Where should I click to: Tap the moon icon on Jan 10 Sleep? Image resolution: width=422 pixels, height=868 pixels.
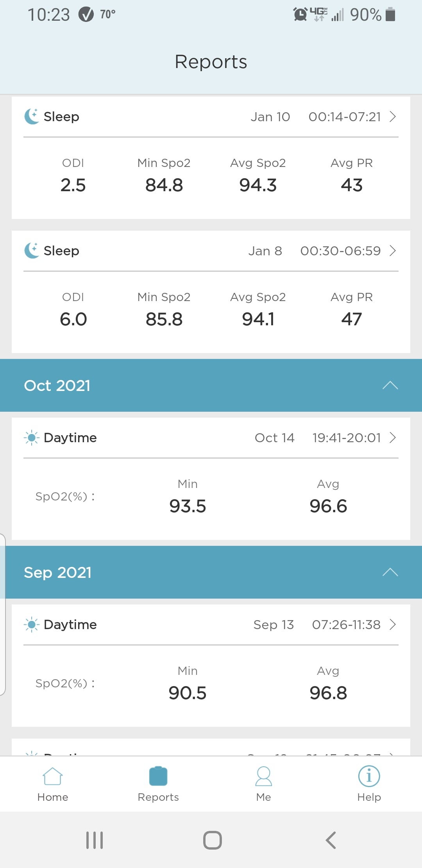(32, 117)
